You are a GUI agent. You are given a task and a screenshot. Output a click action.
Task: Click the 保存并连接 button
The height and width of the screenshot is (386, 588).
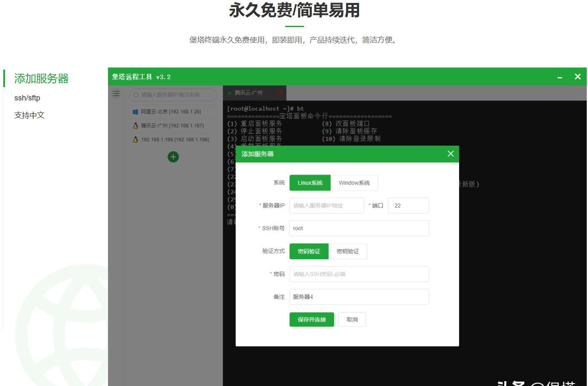tap(312, 320)
